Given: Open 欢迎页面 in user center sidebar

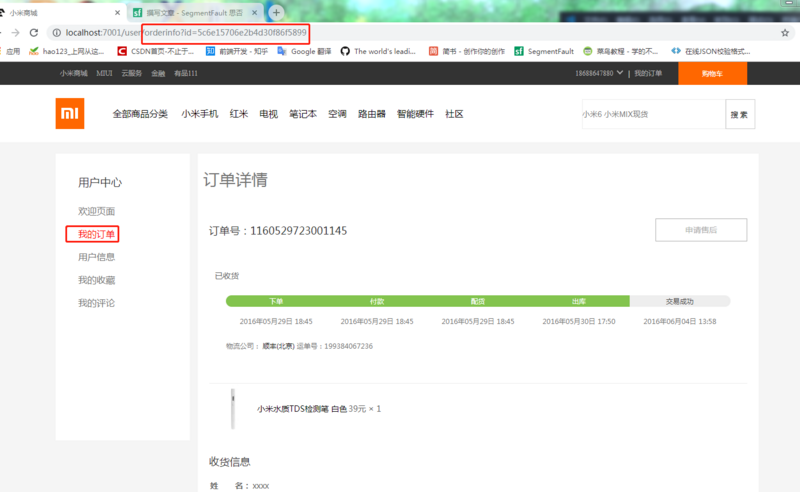Looking at the screenshot, I should (x=96, y=211).
